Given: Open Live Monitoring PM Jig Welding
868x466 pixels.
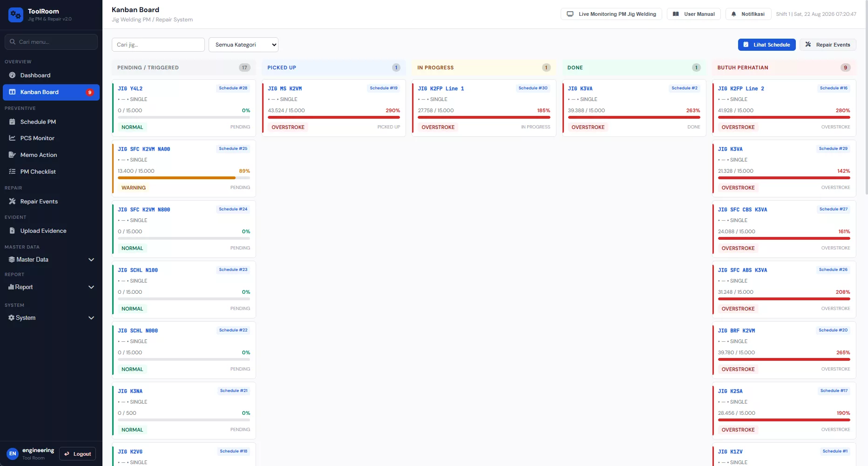Looking at the screenshot, I should (x=611, y=14).
